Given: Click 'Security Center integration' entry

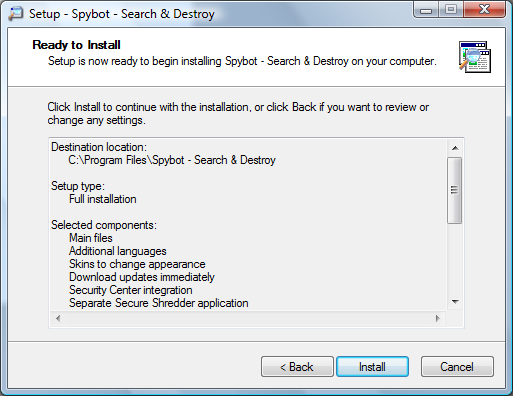Looking at the screenshot, I should coord(131,290).
